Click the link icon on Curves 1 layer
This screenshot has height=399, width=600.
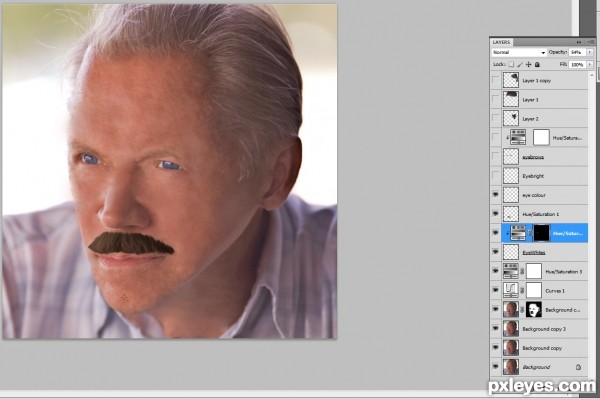coord(522,290)
